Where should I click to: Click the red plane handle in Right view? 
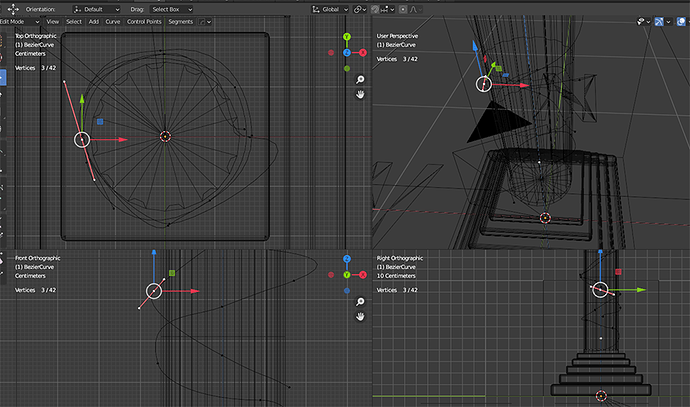[618, 272]
